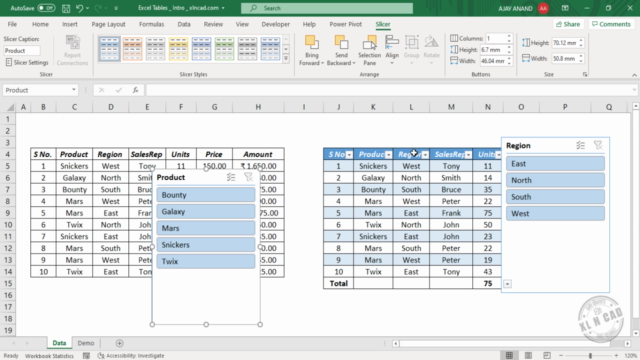Click the Bring Forward icon
This screenshot has height=360, width=640.
(312, 43)
